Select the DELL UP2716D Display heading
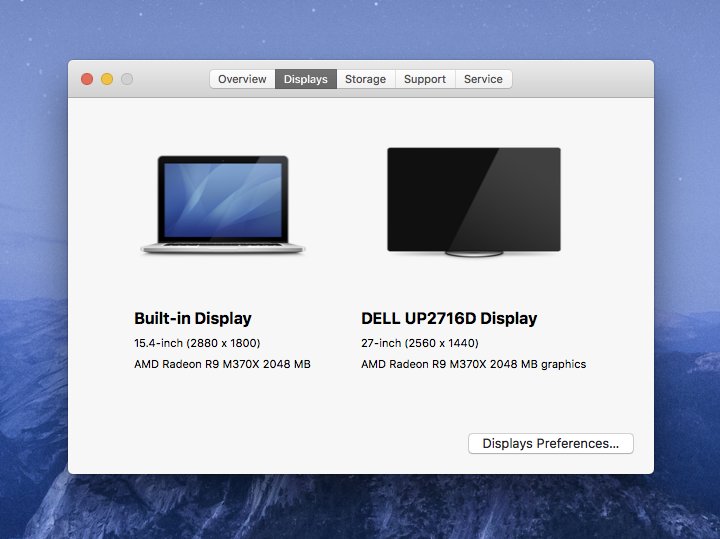 tap(449, 318)
